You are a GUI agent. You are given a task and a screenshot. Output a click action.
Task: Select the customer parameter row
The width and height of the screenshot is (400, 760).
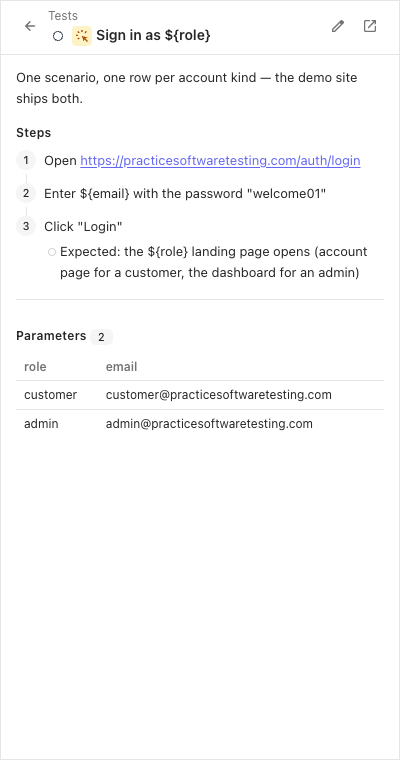click(200, 395)
